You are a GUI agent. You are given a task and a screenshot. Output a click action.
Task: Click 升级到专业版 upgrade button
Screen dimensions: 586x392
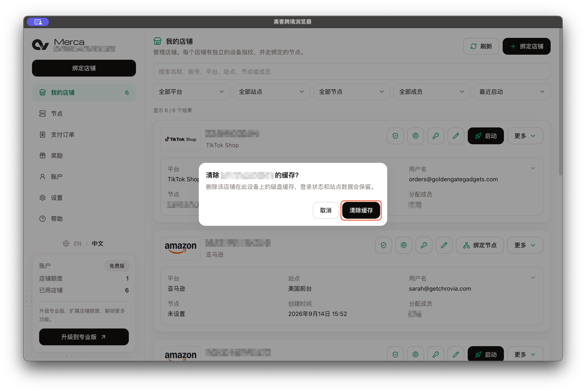click(x=84, y=337)
